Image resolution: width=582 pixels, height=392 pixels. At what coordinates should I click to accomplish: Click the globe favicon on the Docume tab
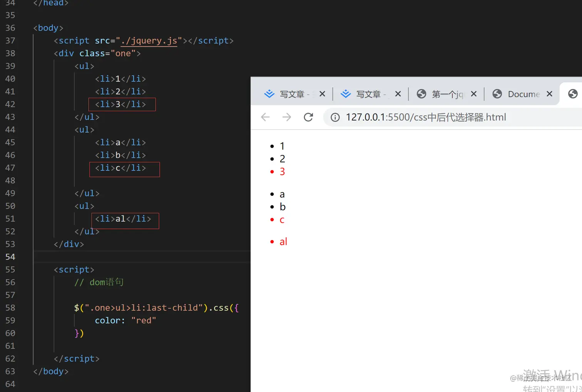point(497,94)
